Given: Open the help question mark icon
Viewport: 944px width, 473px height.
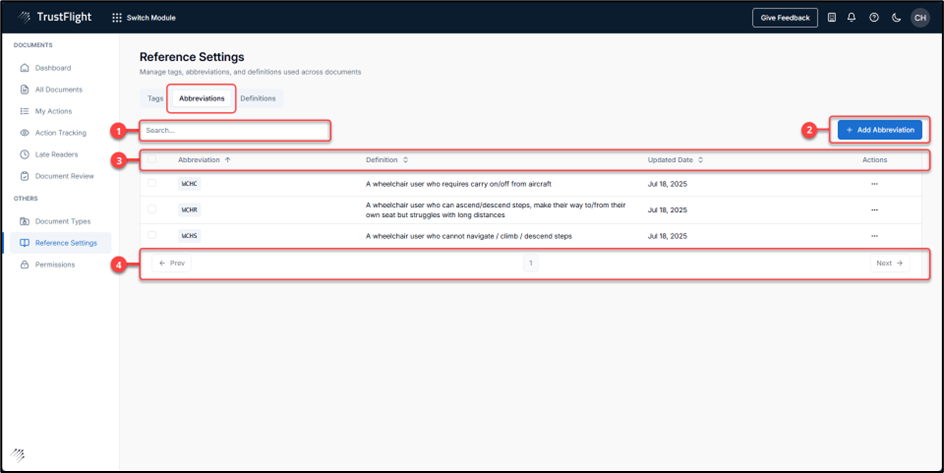Looking at the screenshot, I should (874, 18).
